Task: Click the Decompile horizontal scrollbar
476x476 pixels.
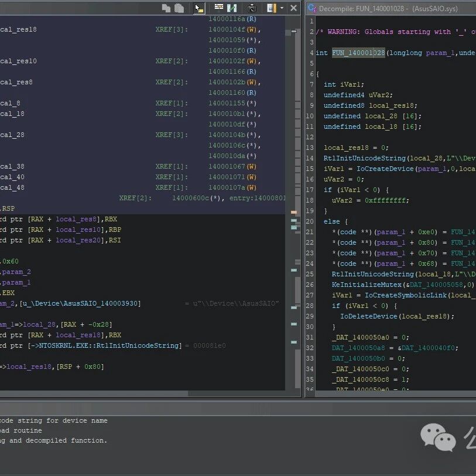Action: 396,393
